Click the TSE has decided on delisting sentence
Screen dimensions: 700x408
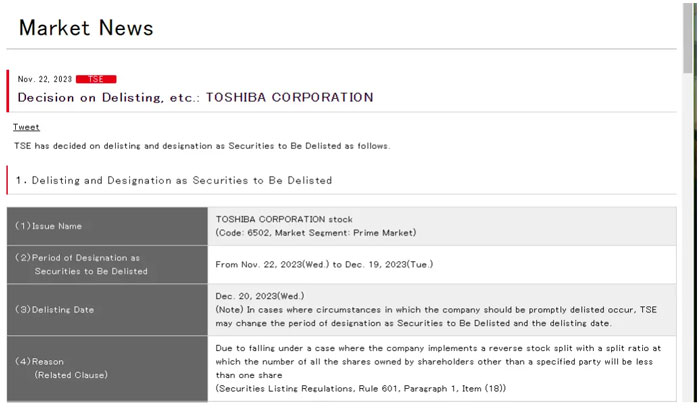click(201, 146)
